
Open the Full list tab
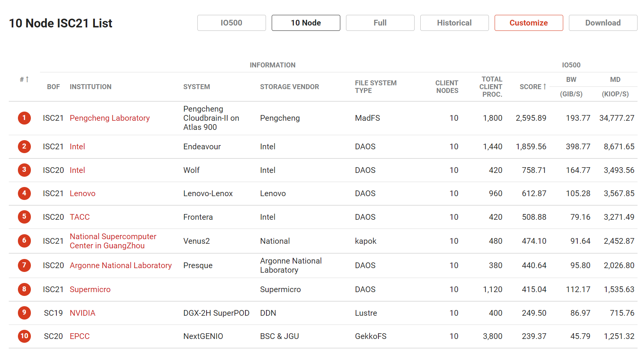(380, 23)
